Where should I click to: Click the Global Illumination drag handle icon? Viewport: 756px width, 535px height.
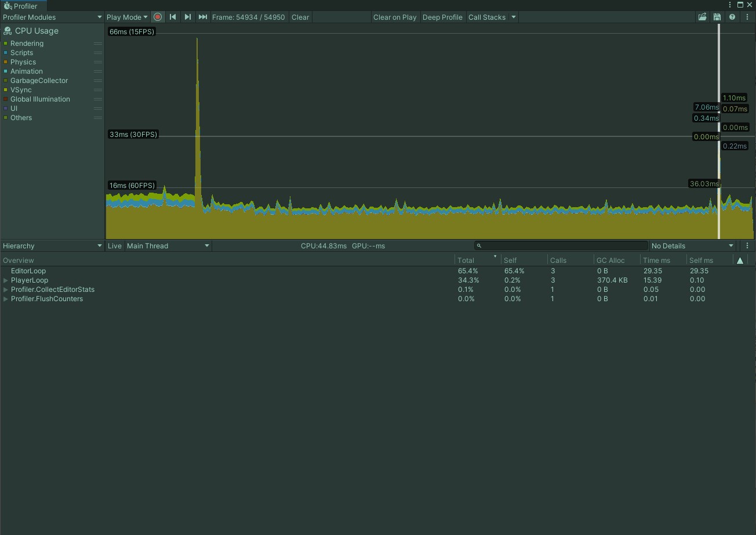pyautogui.click(x=98, y=99)
